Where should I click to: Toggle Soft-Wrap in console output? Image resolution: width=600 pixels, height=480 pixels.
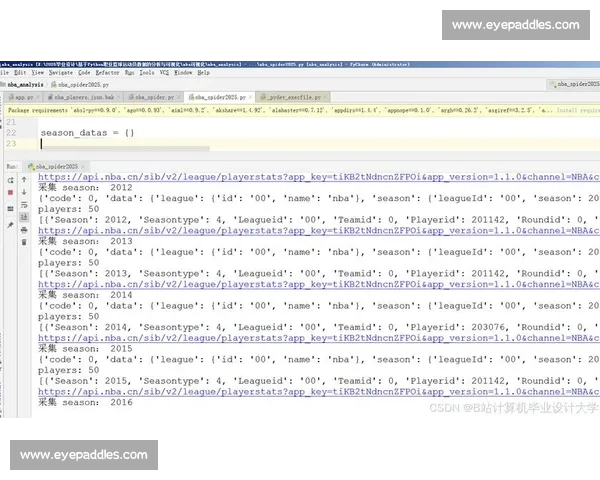click(x=26, y=202)
